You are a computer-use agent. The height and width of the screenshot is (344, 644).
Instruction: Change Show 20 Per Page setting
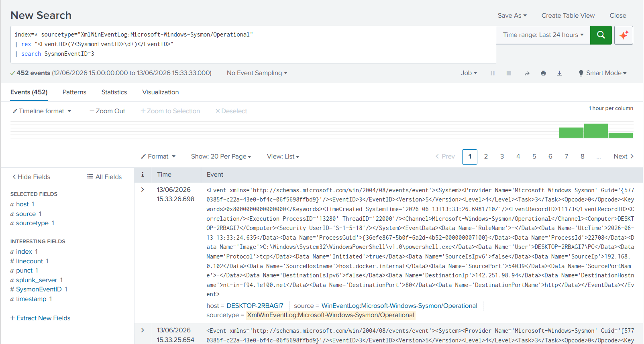221,157
